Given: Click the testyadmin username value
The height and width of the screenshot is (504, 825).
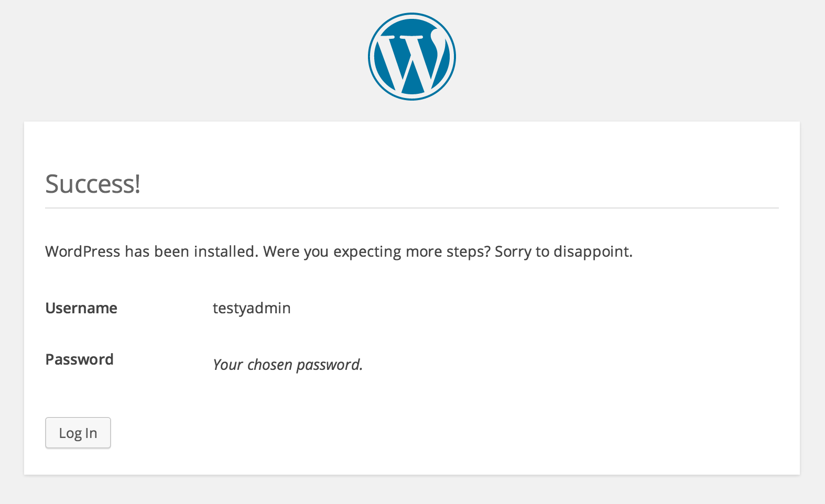Looking at the screenshot, I should [x=252, y=308].
